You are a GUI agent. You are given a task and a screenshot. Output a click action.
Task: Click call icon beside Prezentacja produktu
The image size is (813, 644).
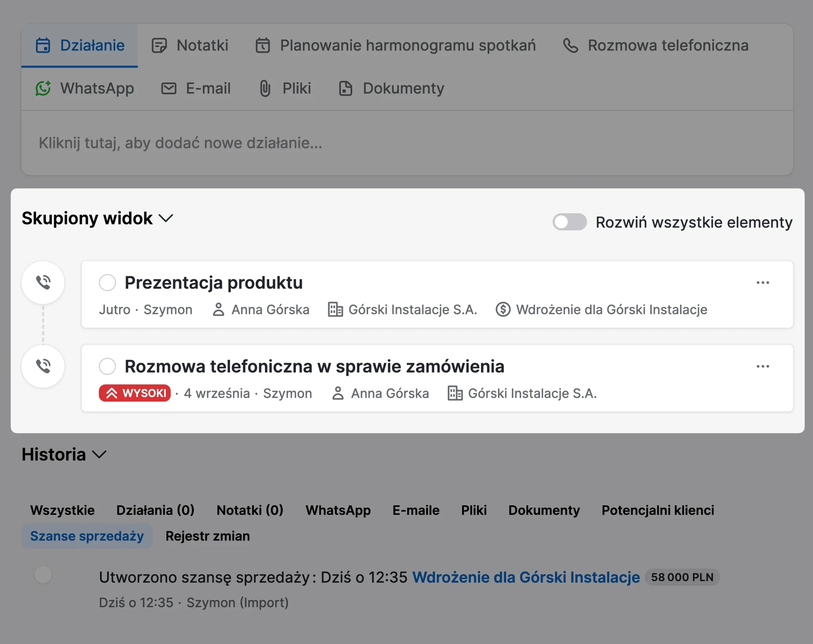pos(43,282)
